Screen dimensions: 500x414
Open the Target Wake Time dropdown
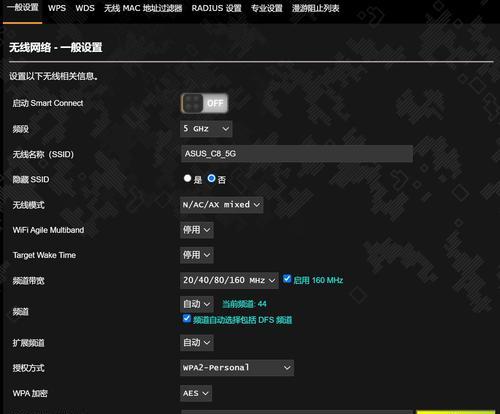pyautogui.click(x=197, y=255)
